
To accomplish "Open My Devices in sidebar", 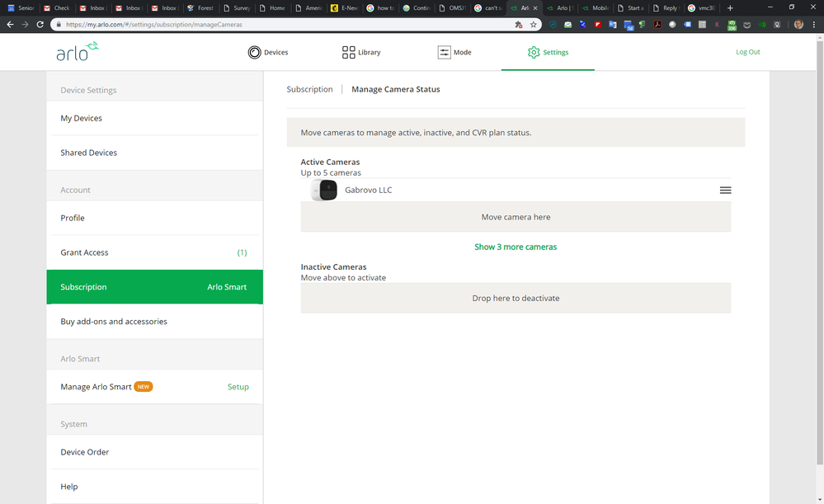I will (154, 118).
